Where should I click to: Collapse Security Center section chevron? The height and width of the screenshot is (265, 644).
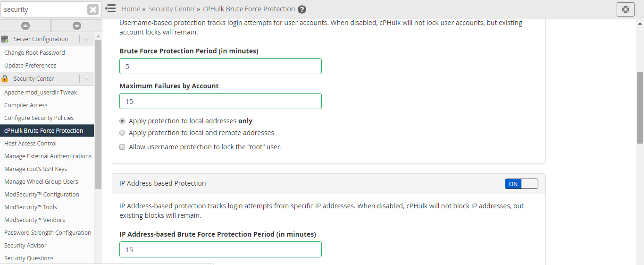[86, 79]
